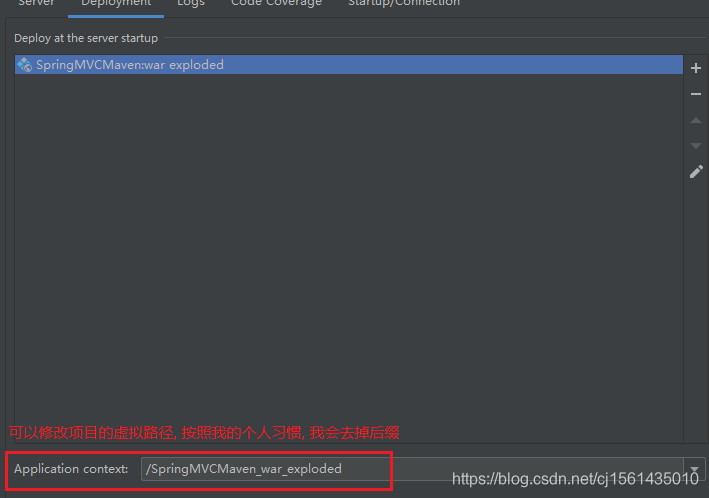
Task: Add a new deployment artifact with plus icon
Action: pyautogui.click(x=695, y=68)
